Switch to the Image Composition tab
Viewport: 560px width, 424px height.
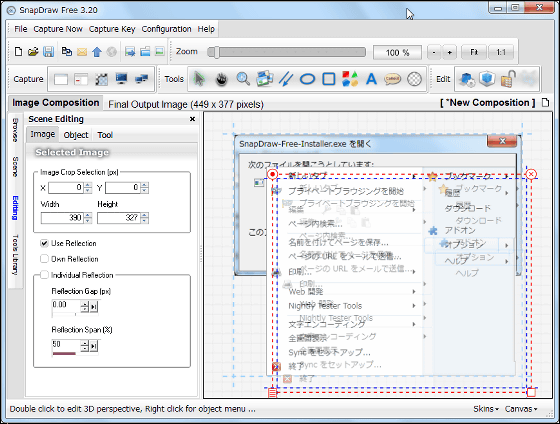tap(55, 103)
